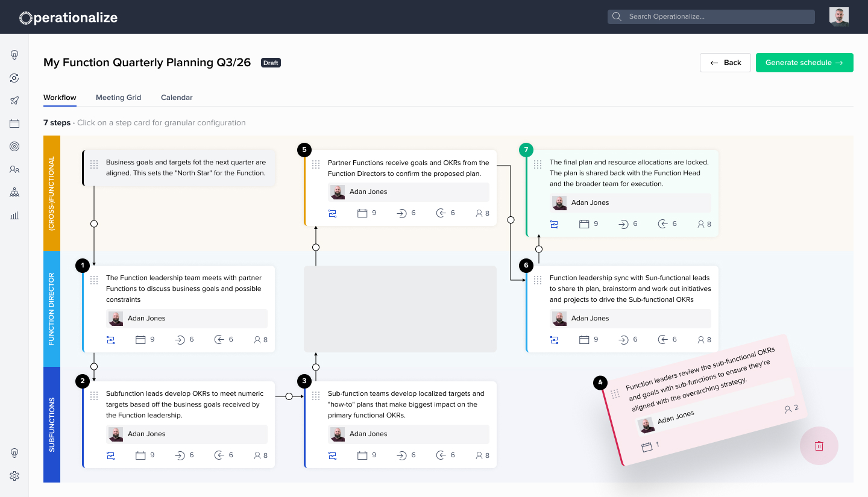Image resolution: width=868 pixels, height=497 pixels.
Task: Click calendar icon on step 1 card
Action: point(140,340)
